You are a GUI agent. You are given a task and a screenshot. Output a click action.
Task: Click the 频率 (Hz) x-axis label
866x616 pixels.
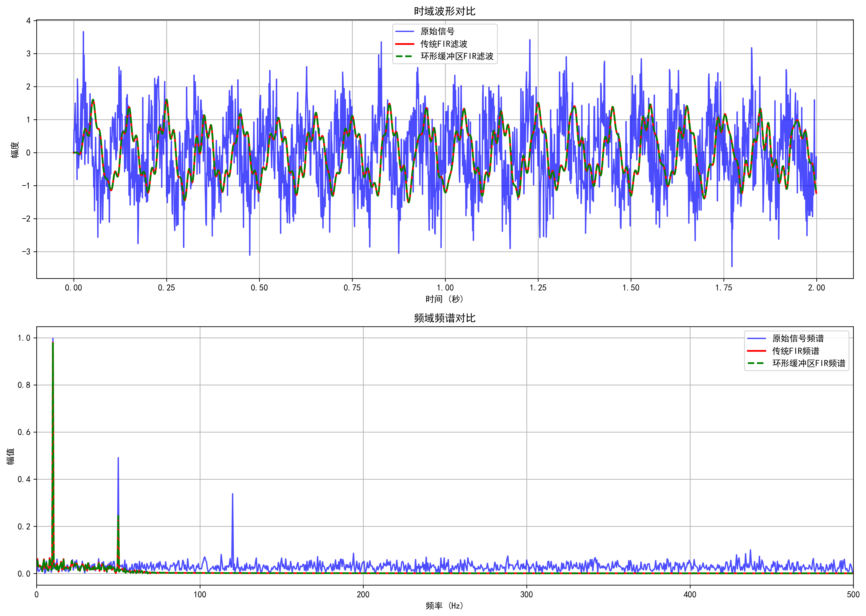click(445, 606)
